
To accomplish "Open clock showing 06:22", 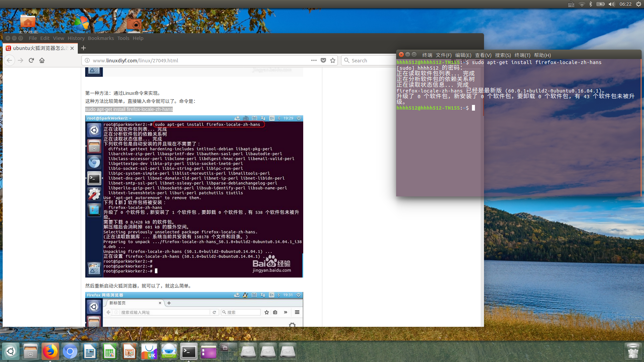I will click(626, 4).
